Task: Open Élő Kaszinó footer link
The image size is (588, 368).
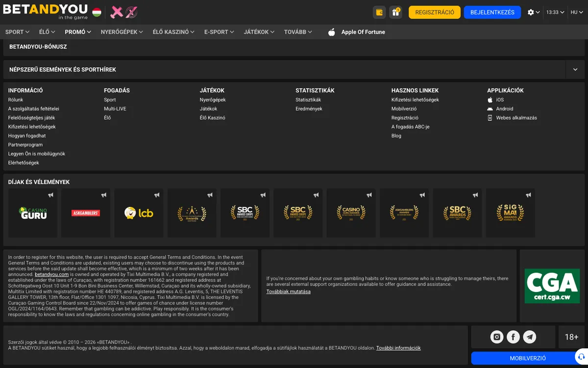Action: coord(213,118)
